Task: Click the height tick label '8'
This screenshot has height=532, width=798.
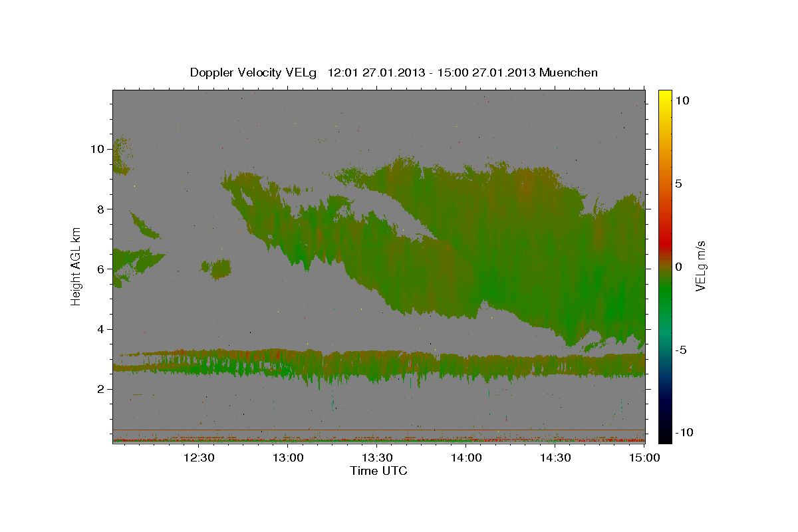Action: tap(101, 209)
